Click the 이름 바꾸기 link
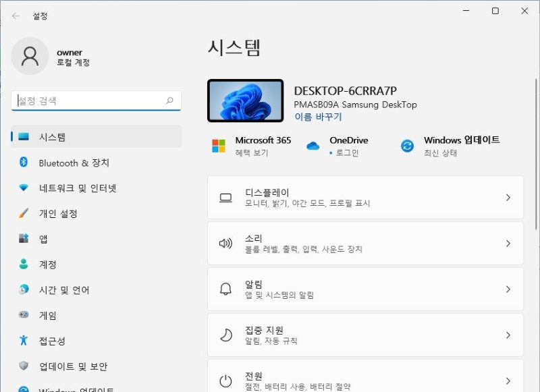540x392 pixels. click(318, 117)
